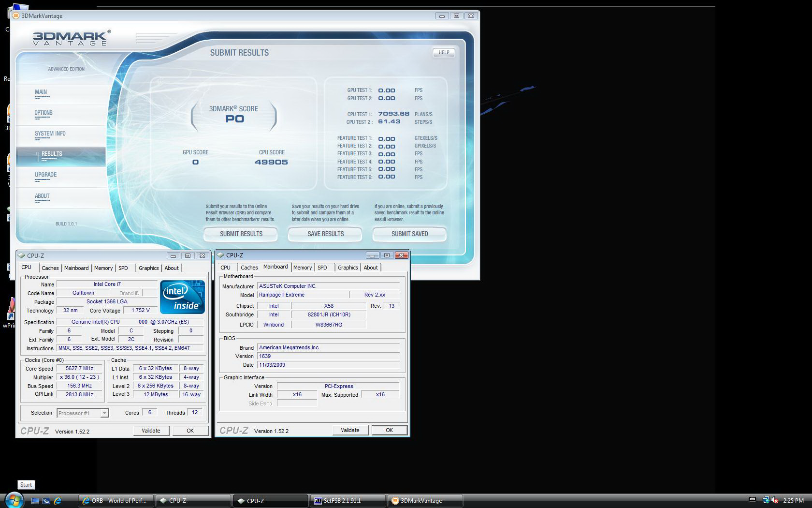The height and width of the screenshot is (508, 812).
Task: Click the SAVE RESULTS button
Action: pyautogui.click(x=325, y=234)
